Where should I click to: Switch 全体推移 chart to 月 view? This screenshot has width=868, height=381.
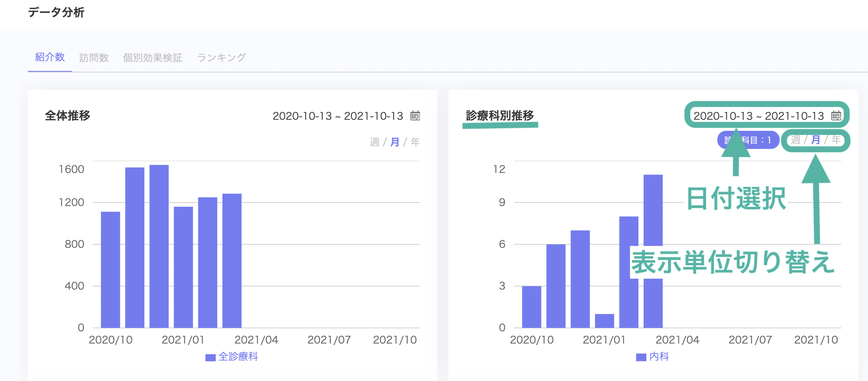395,142
